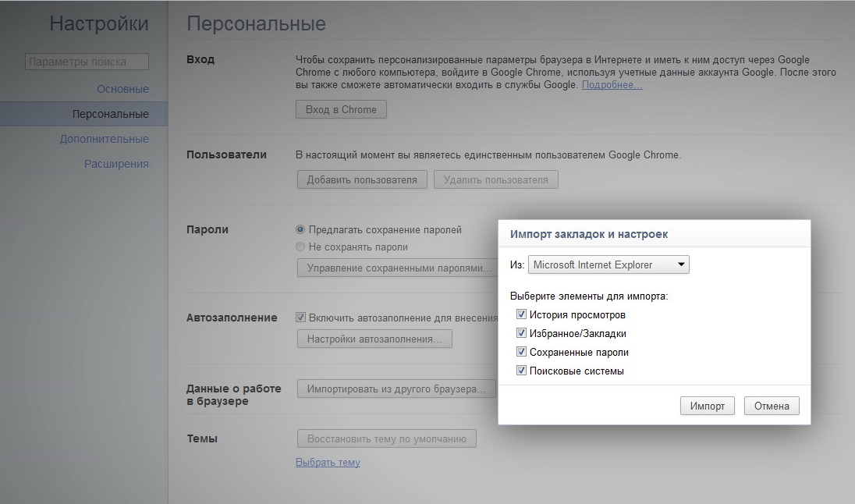
Task: Open 'Управление сохраненными паролями...'
Action: 398,268
